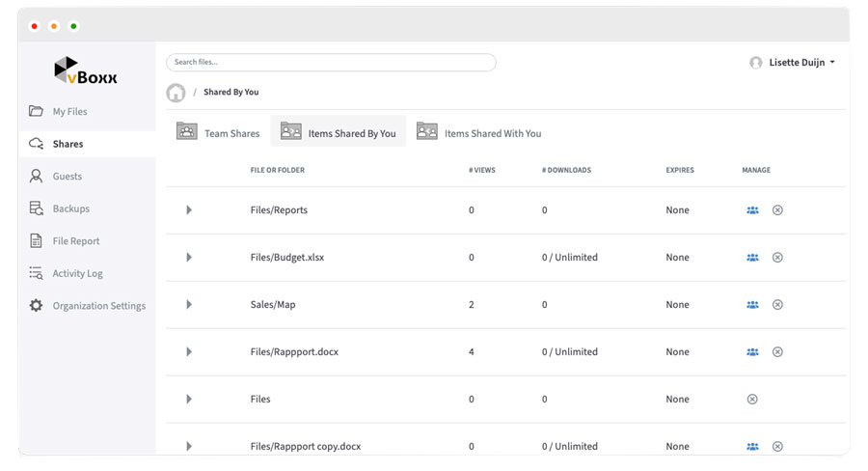Image resolution: width=868 pixels, height=471 pixels.
Task: Expand the Sales/Map row
Action: pos(189,305)
